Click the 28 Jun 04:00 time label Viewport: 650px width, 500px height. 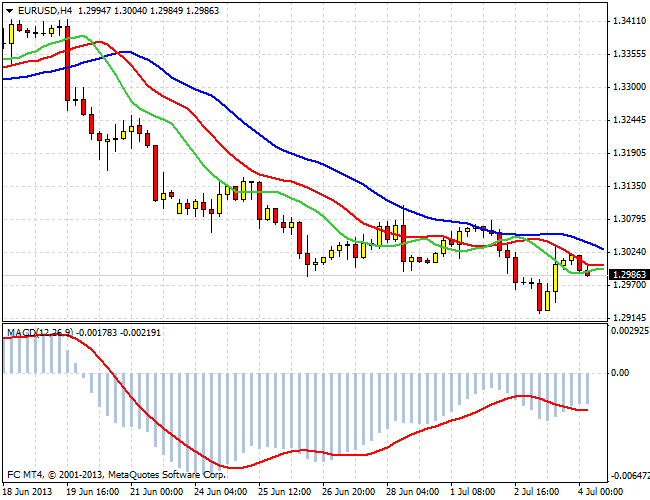413,492
